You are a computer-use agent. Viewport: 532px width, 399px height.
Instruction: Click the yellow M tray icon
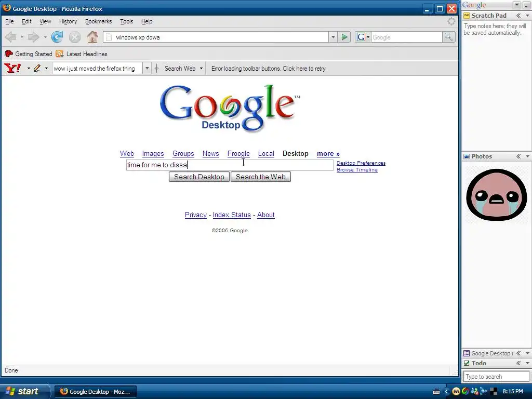click(456, 392)
